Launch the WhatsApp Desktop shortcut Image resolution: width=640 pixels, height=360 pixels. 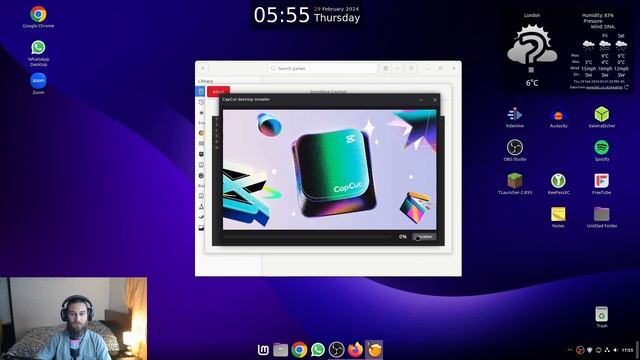[x=38, y=53]
